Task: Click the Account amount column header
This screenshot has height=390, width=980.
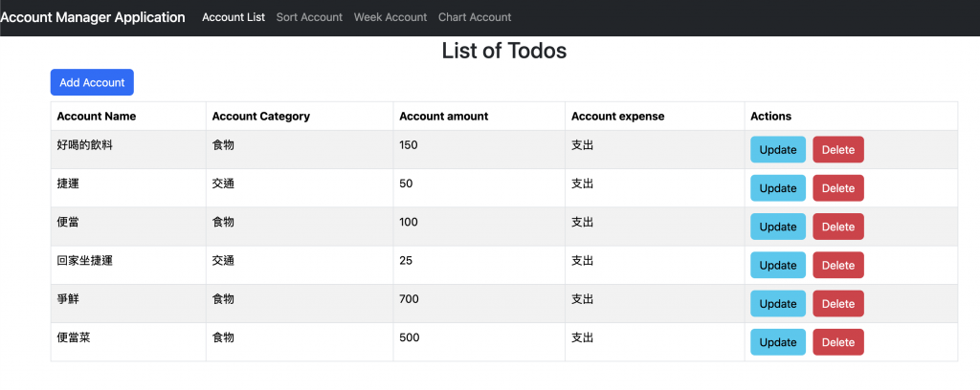Action: click(443, 117)
